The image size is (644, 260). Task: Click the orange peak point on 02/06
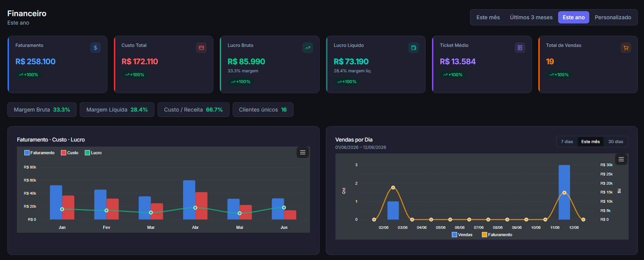click(393, 188)
